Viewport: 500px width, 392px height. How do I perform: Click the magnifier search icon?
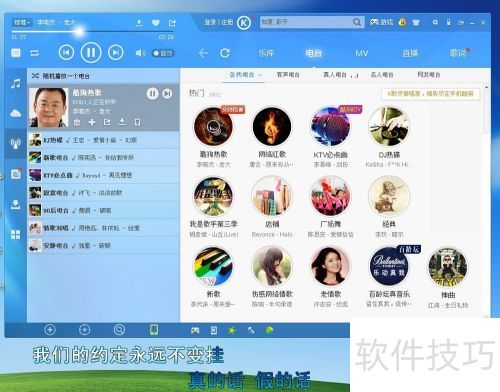(357, 22)
